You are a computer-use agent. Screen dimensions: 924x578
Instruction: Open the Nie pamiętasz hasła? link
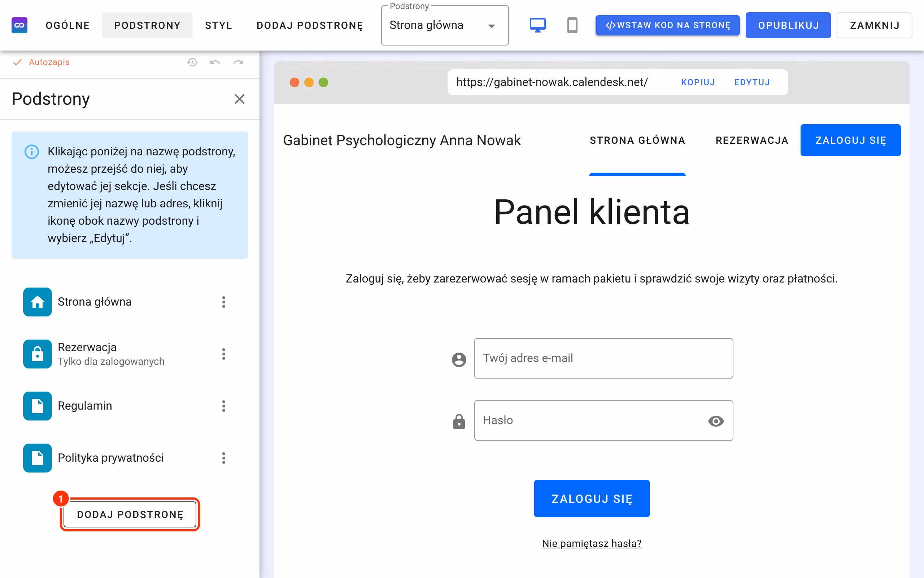(592, 543)
